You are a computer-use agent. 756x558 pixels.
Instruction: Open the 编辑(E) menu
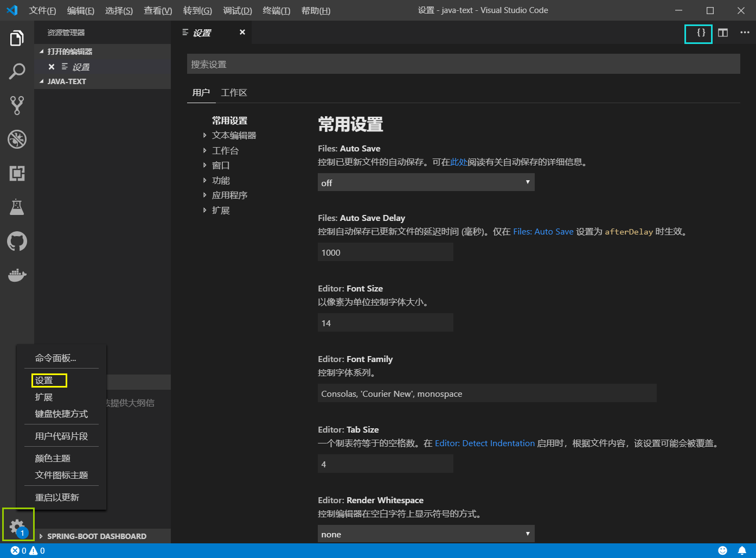(x=80, y=10)
